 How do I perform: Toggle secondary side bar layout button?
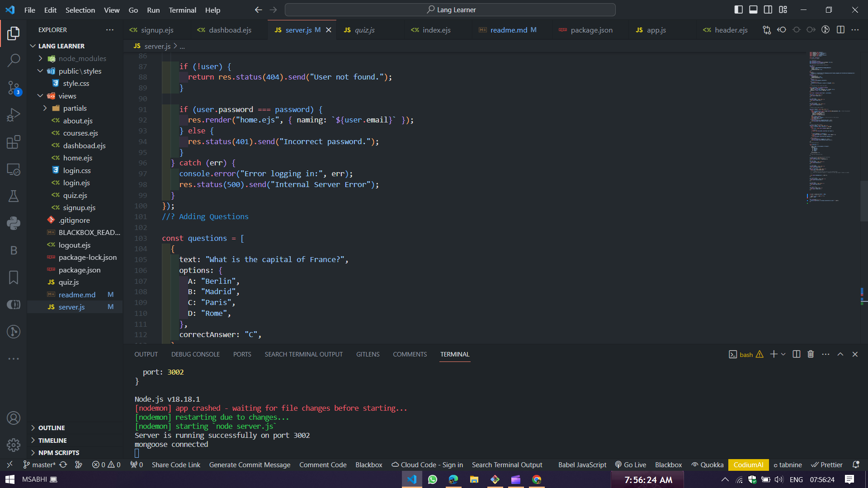768,9
